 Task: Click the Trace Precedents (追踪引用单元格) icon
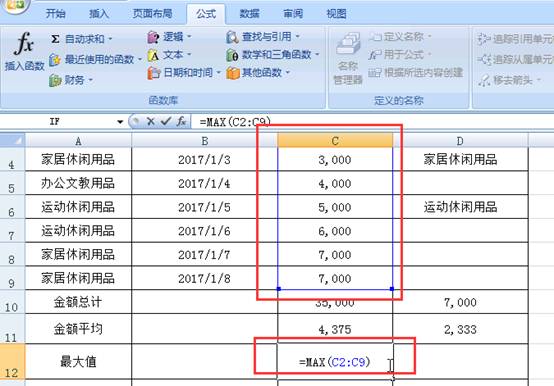coord(483,38)
